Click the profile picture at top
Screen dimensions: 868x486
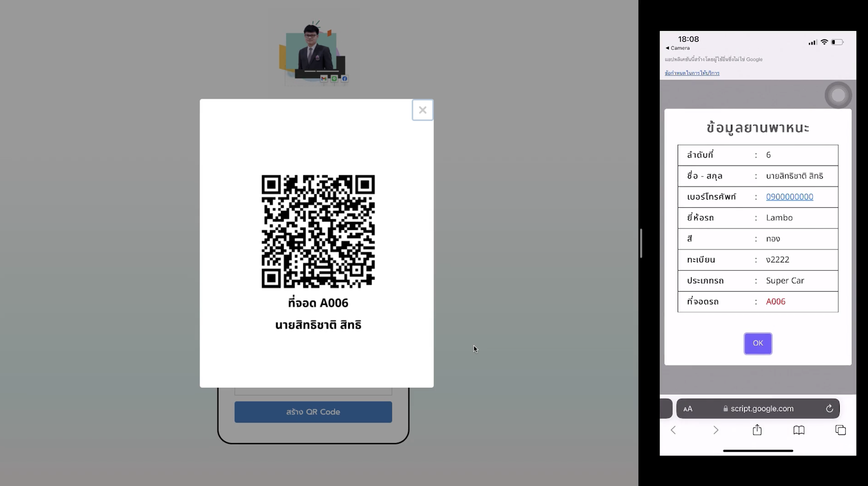pos(314,53)
